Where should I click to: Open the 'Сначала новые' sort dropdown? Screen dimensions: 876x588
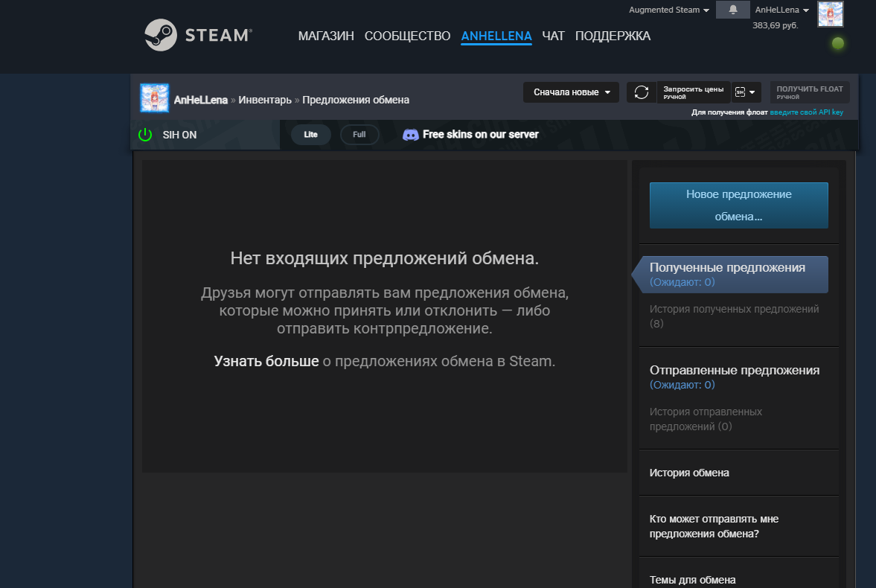(571, 92)
